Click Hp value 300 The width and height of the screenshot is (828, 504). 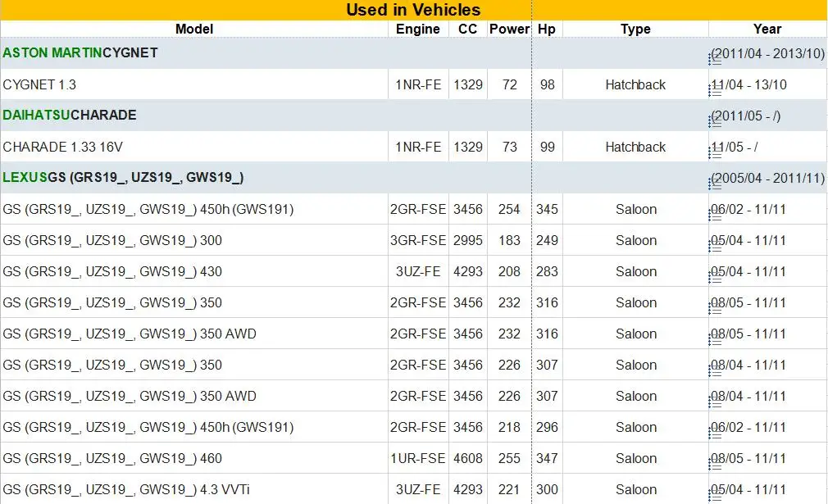click(x=547, y=489)
